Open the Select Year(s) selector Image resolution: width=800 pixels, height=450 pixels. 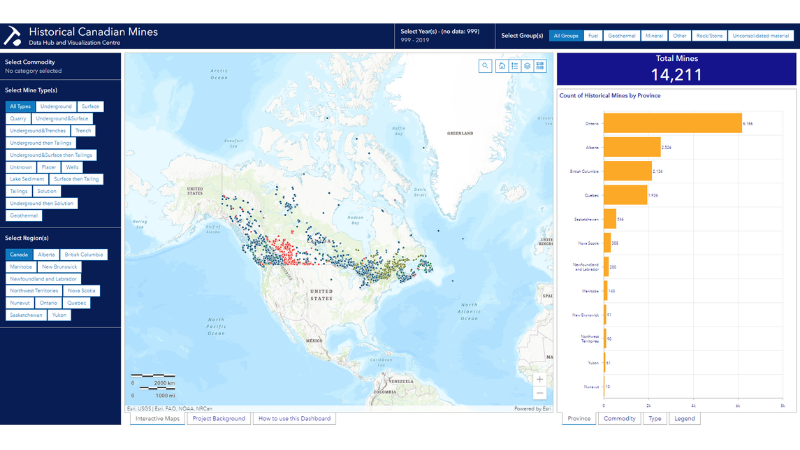(440, 36)
